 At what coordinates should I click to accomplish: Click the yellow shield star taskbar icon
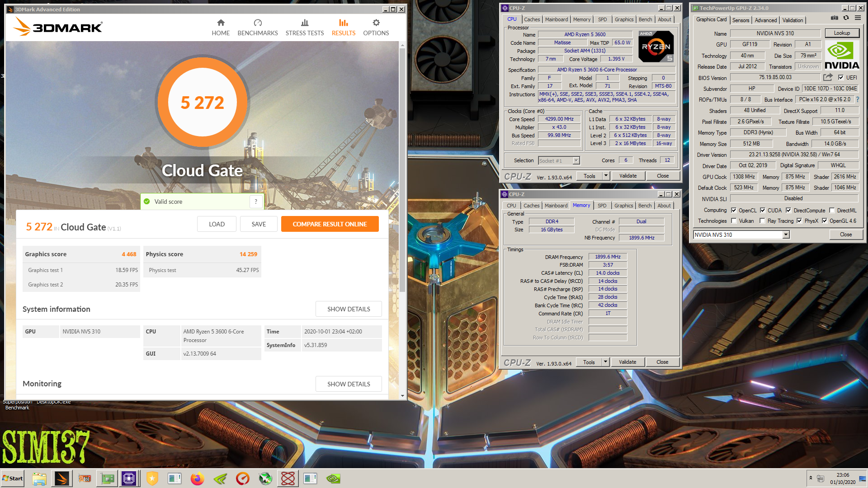point(152,479)
